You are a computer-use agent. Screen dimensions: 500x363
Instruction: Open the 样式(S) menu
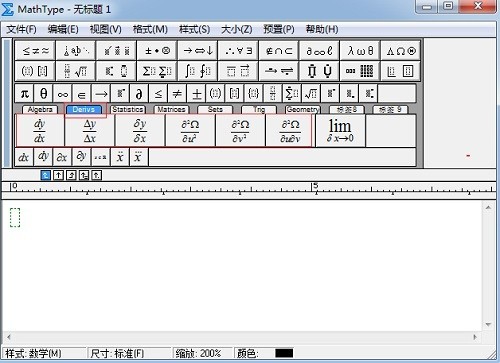tap(194, 30)
